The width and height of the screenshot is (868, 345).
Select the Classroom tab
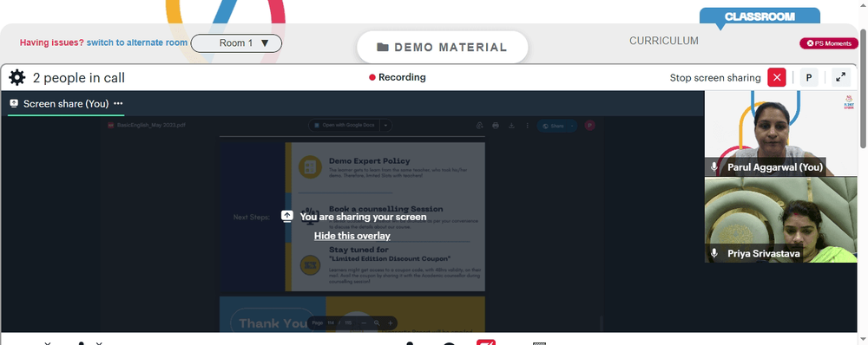pyautogui.click(x=760, y=17)
